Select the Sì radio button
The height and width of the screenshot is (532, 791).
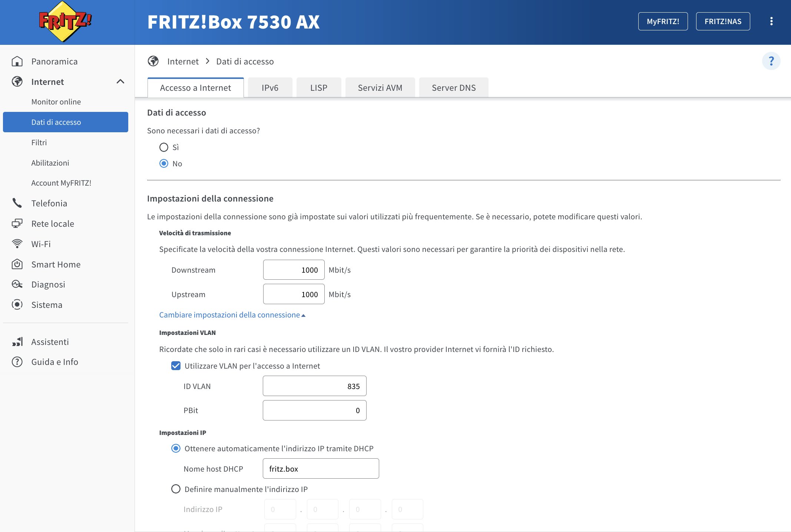tap(163, 147)
